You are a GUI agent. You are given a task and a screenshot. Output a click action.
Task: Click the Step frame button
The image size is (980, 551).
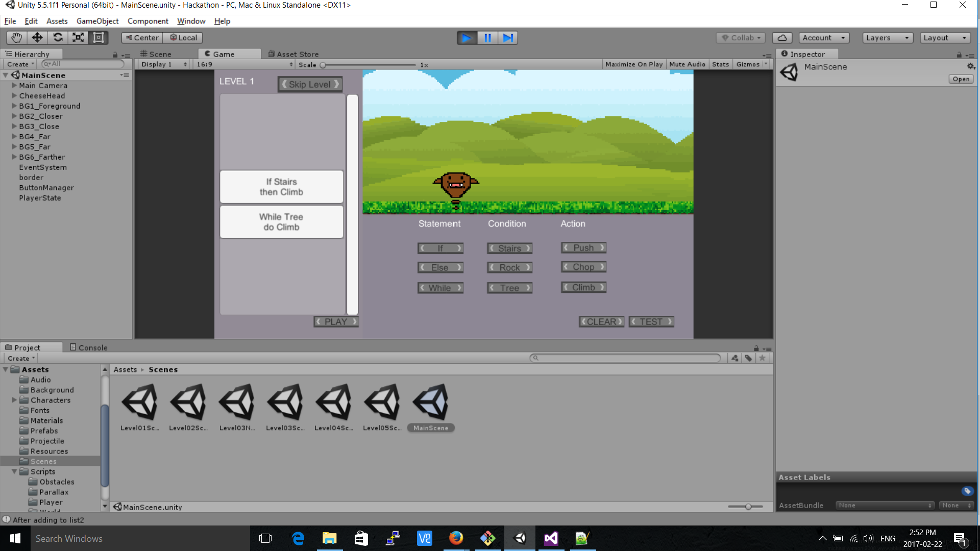tap(508, 38)
